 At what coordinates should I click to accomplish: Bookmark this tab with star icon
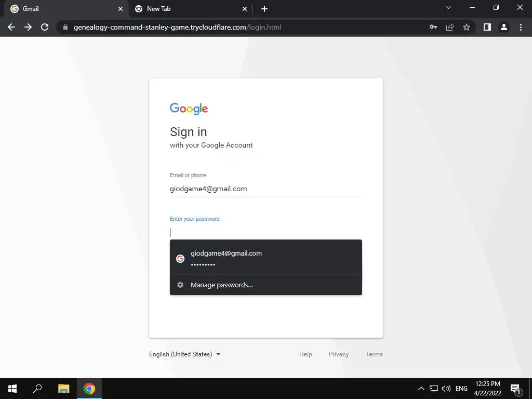tap(467, 27)
